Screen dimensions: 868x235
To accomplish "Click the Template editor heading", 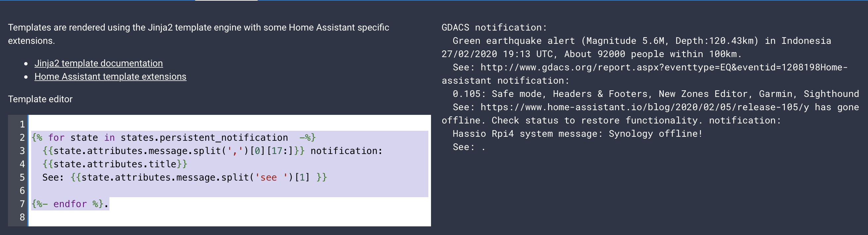I will tap(40, 99).
